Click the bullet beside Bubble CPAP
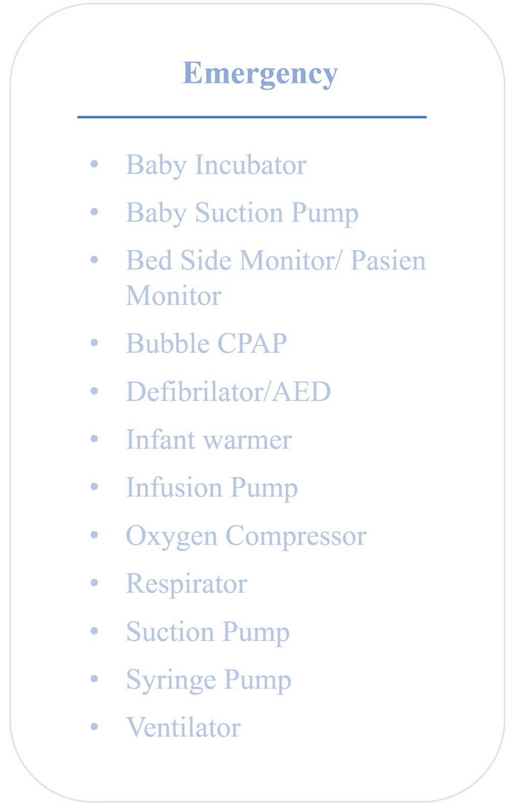Viewport: 516px width, 812px height. tap(94, 343)
